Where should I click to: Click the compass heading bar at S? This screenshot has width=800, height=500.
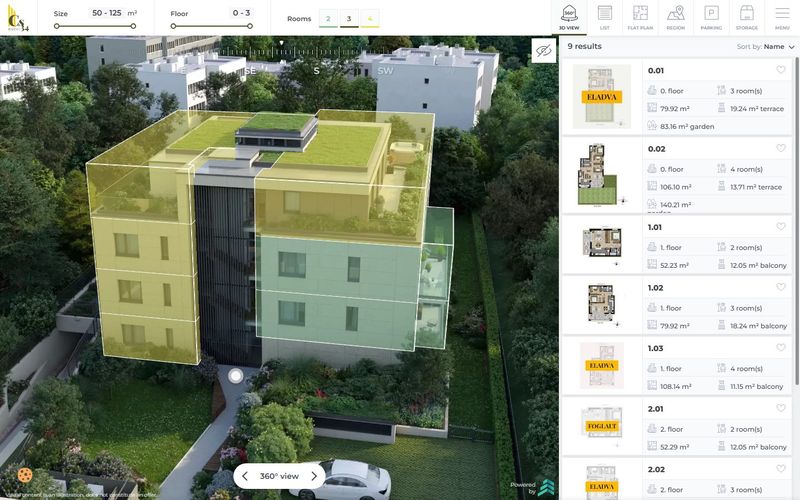click(x=316, y=70)
